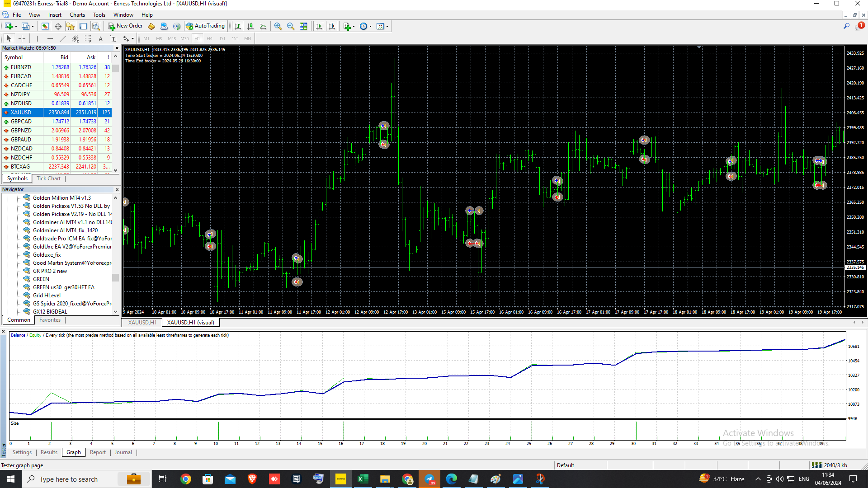Toggle chart auto-scroll
The height and width of the screenshot is (488, 868).
tap(319, 26)
